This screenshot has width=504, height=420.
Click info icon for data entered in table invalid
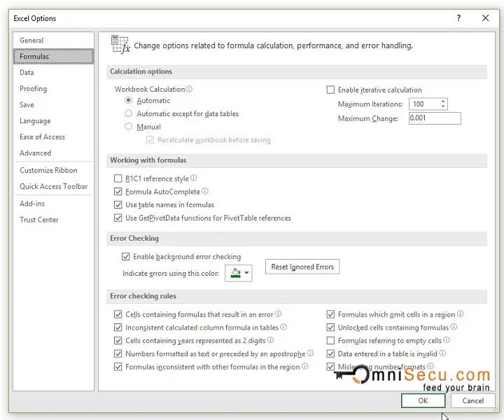click(x=442, y=353)
